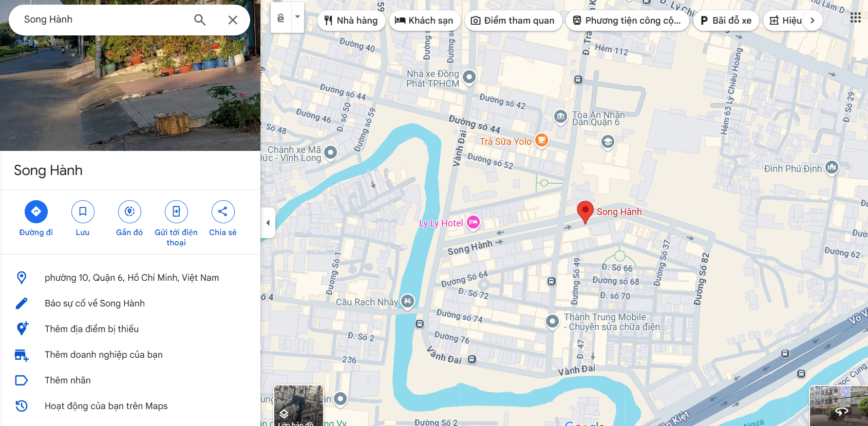Filter map by Nhà hàng
The image size is (868, 426).
click(x=351, y=21)
